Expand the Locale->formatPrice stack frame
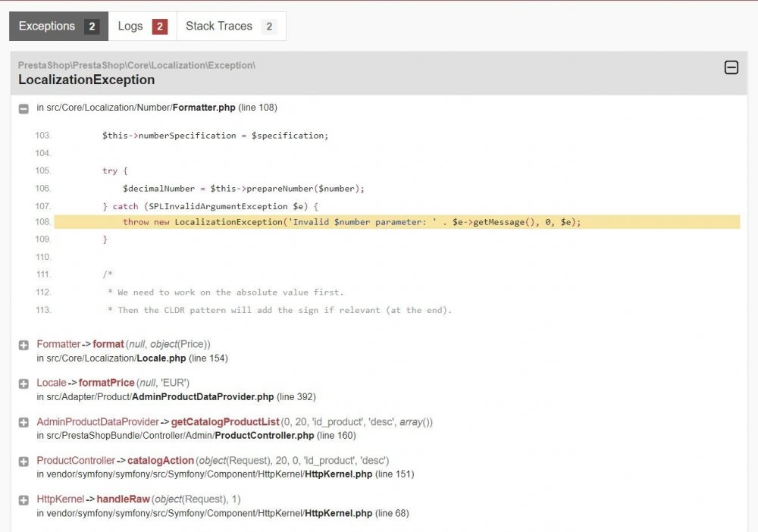 pyautogui.click(x=23, y=383)
